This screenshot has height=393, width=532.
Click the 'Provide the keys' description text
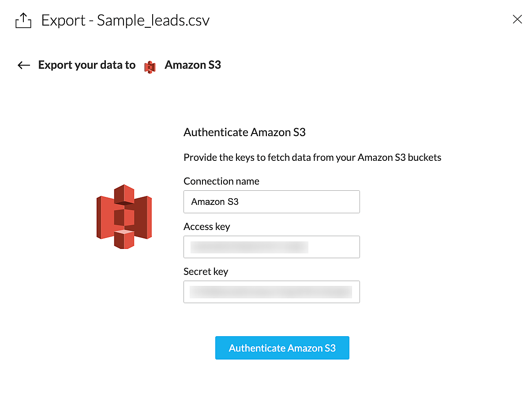(x=312, y=157)
